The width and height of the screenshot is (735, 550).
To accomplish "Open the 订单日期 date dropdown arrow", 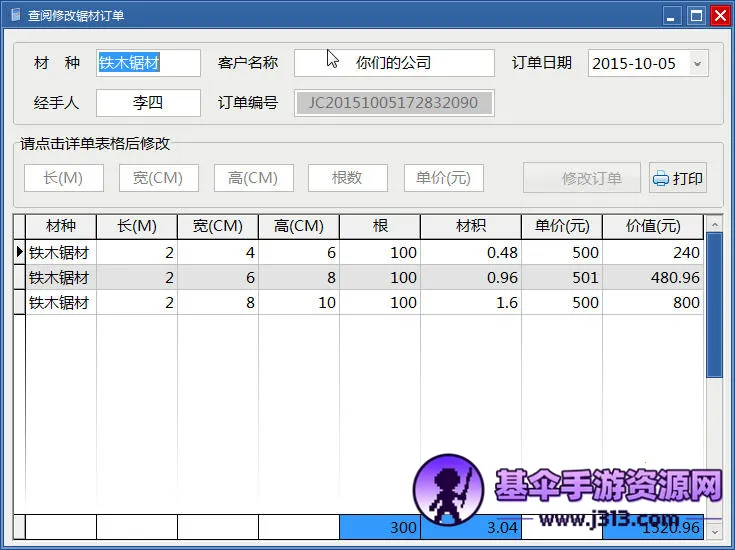I will (x=697, y=63).
